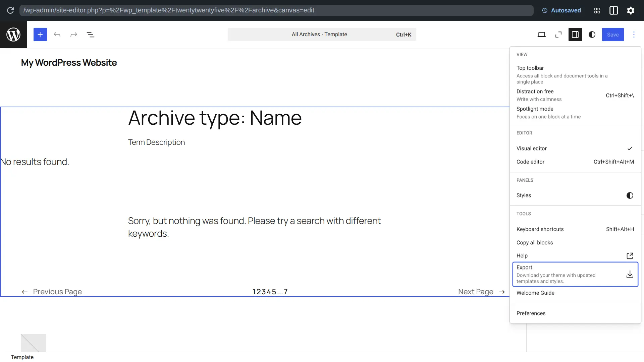Open Styles from the Panels section
The height and width of the screenshot is (362, 644).
click(x=575, y=195)
